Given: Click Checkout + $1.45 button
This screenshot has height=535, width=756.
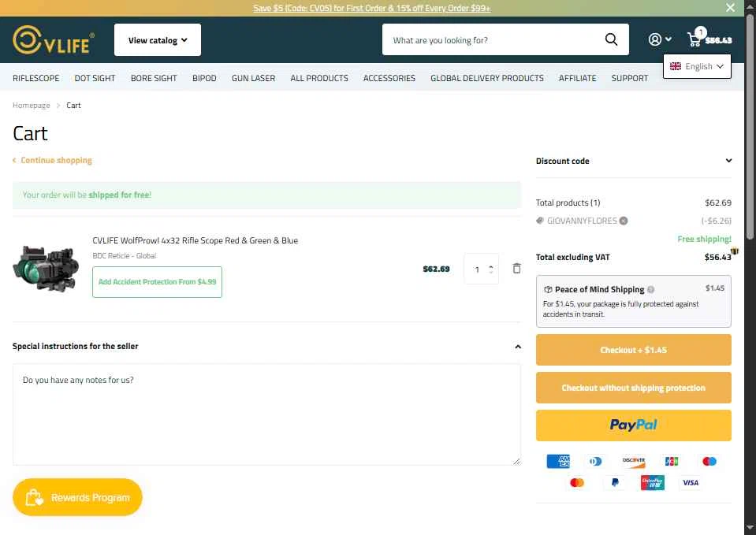Looking at the screenshot, I should [x=634, y=350].
